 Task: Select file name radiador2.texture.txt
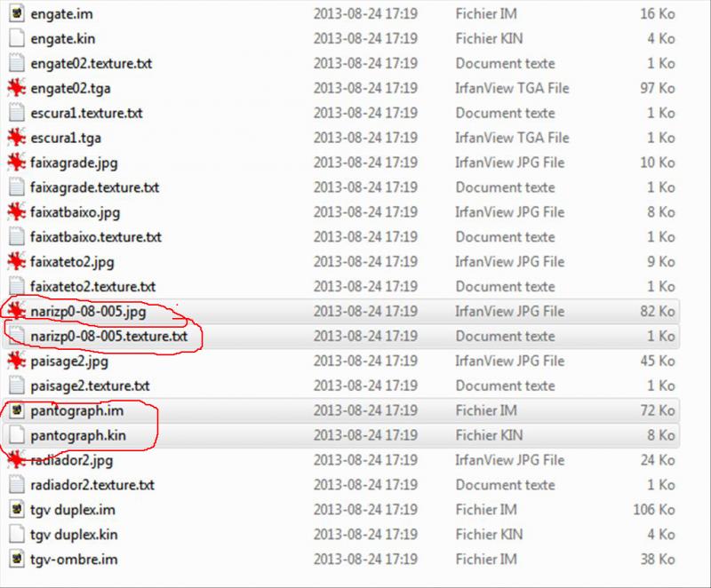click(x=92, y=485)
